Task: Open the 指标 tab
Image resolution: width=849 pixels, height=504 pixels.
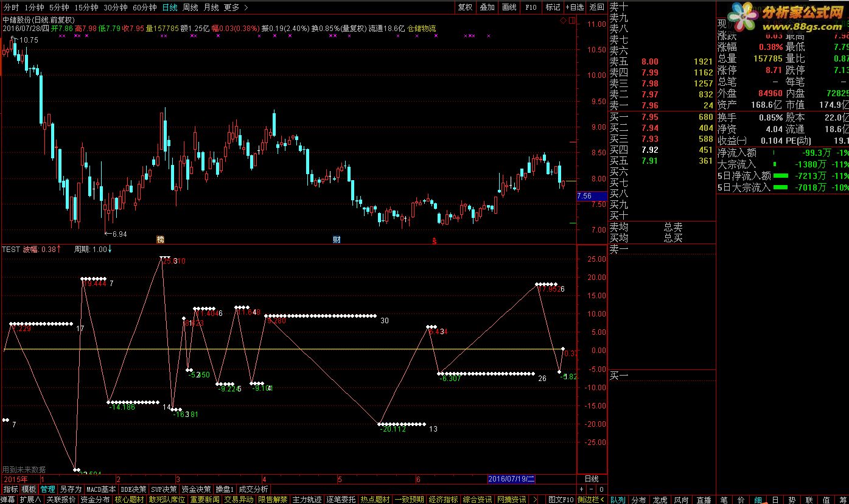Action: (10, 489)
